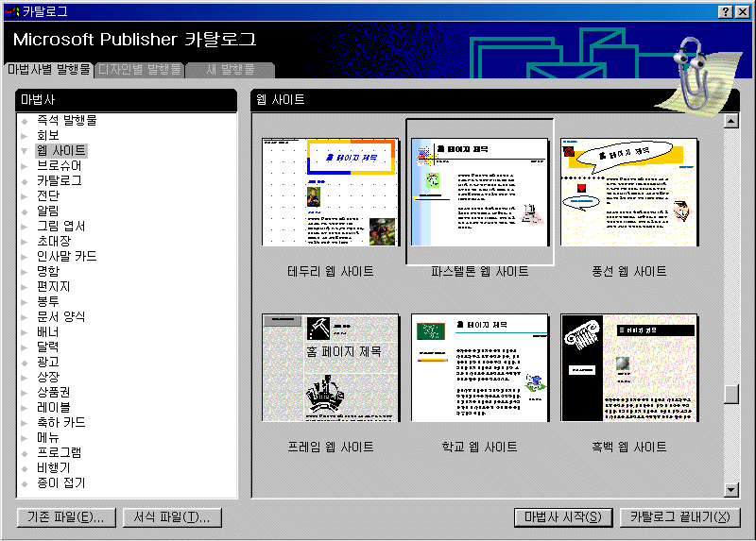756x541 pixels.
Task: Click the Office Assistant paperclip character
Action: (696, 77)
